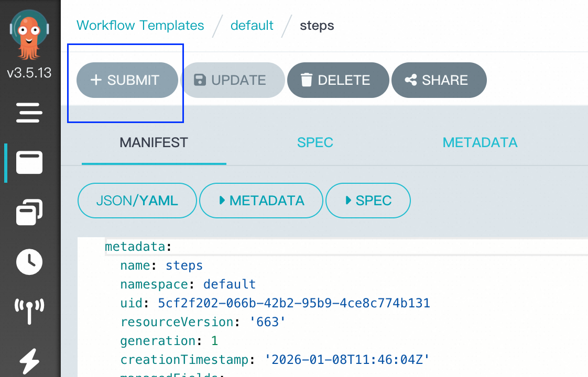Click the trash icon on Delete
The width and height of the screenshot is (588, 377).
307,80
